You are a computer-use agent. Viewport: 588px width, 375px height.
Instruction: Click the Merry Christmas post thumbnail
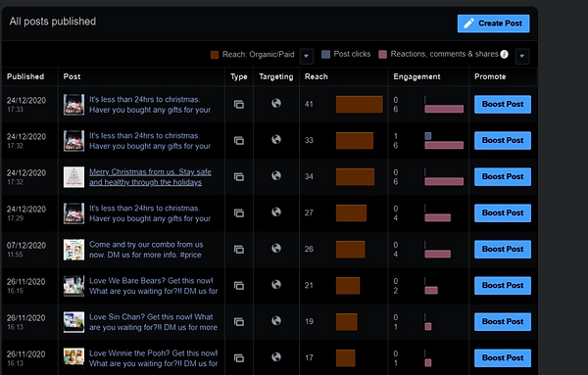pos(73,177)
